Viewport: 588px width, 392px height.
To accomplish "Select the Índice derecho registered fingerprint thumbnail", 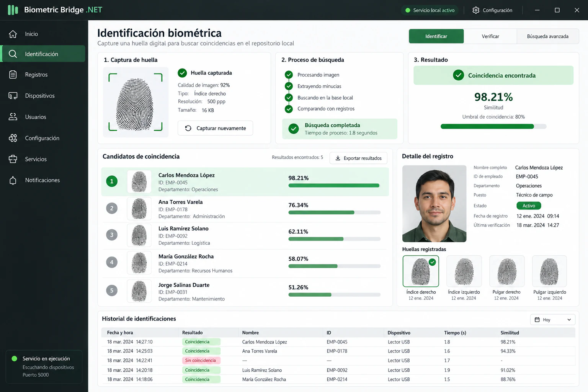I will click(x=421, y=271).
